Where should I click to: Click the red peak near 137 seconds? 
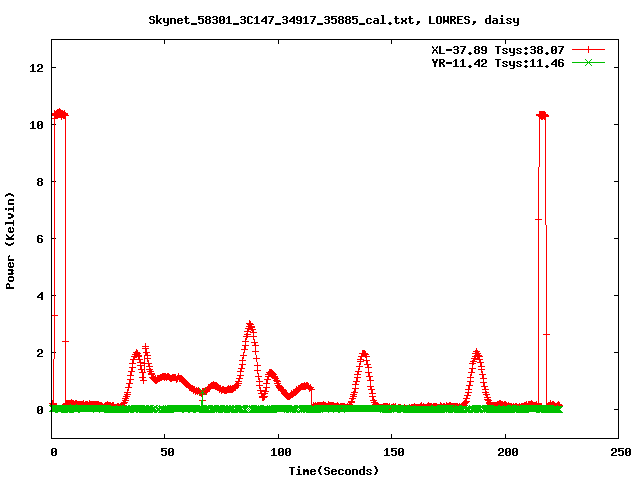pyautogui.click(x=364, y=353)
